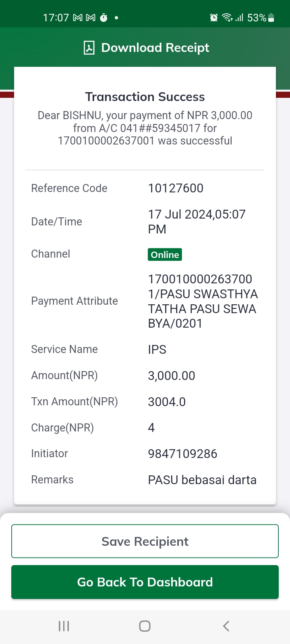Tap the Transaction Success heading

(x=145, y=97)
